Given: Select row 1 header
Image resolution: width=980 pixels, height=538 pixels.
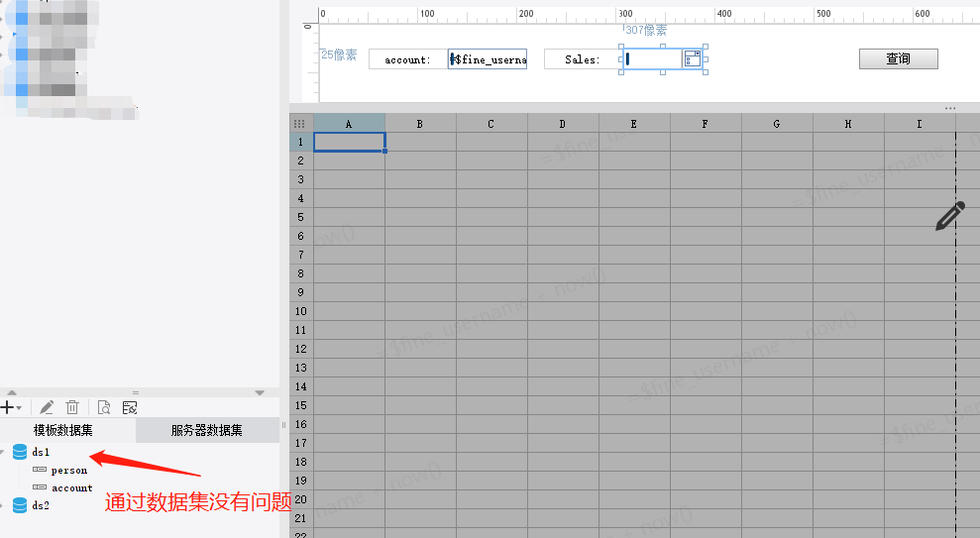Looking at the screenshot, I should pos(300,142).
